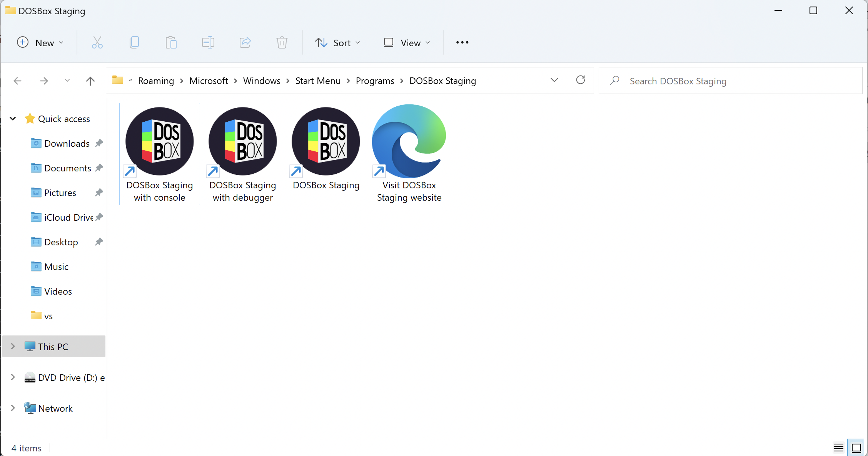The height and width of the screenshot is (456, 868).
Task: Click the iCloud Drive pin icon
Action: (99, 217)
